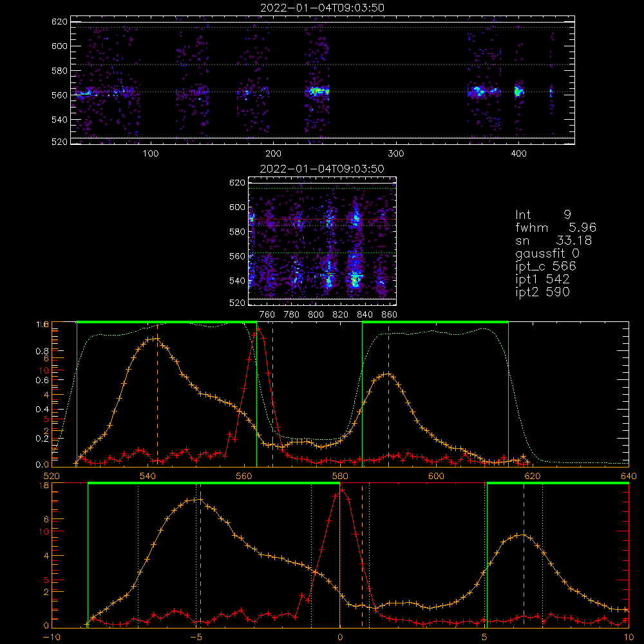The width and height of the screenshot is (644, 644).
Task: Click x-axis label 100 on top image
Action: (x=151, y=154)
